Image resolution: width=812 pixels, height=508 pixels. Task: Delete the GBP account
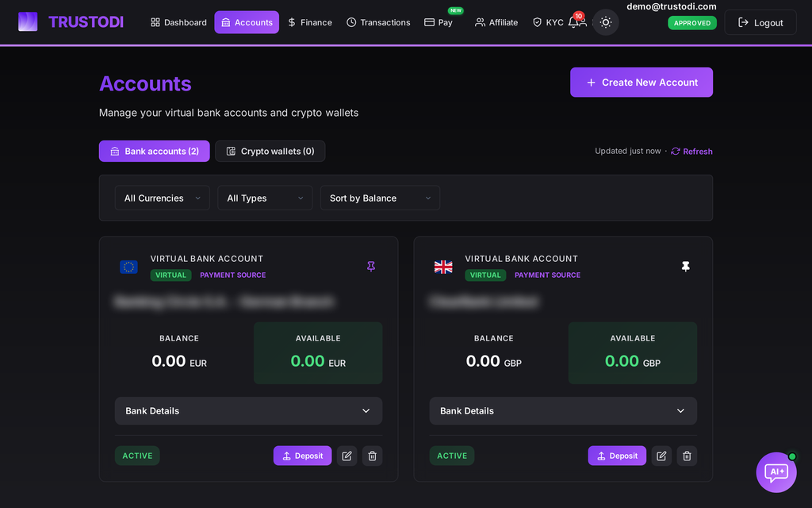687,456
